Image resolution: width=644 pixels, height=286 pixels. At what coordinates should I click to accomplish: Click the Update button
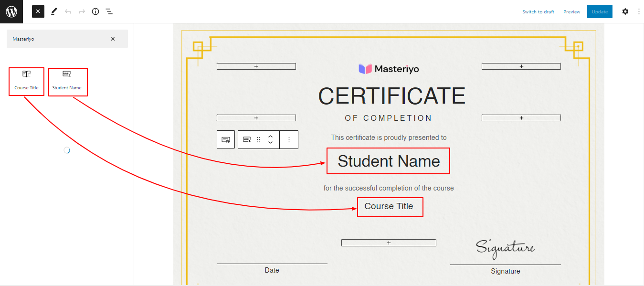[600, 11]
